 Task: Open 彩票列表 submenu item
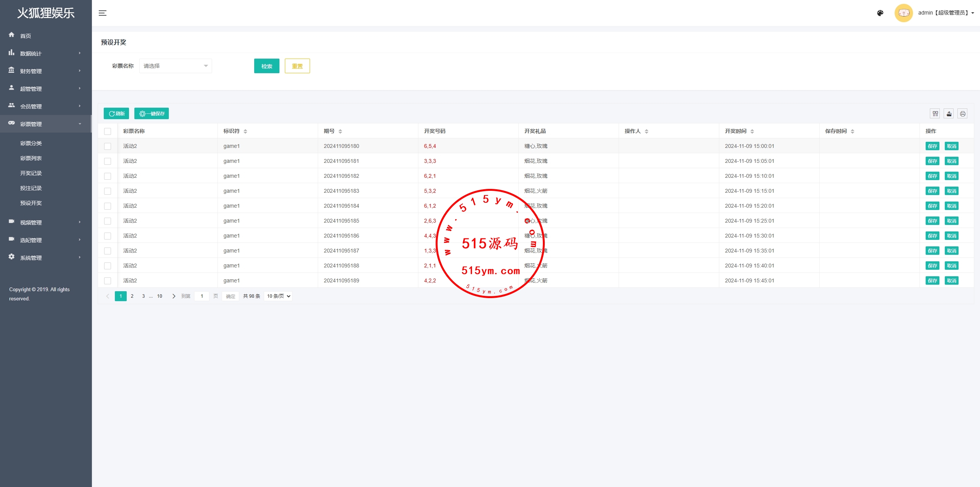31,158
